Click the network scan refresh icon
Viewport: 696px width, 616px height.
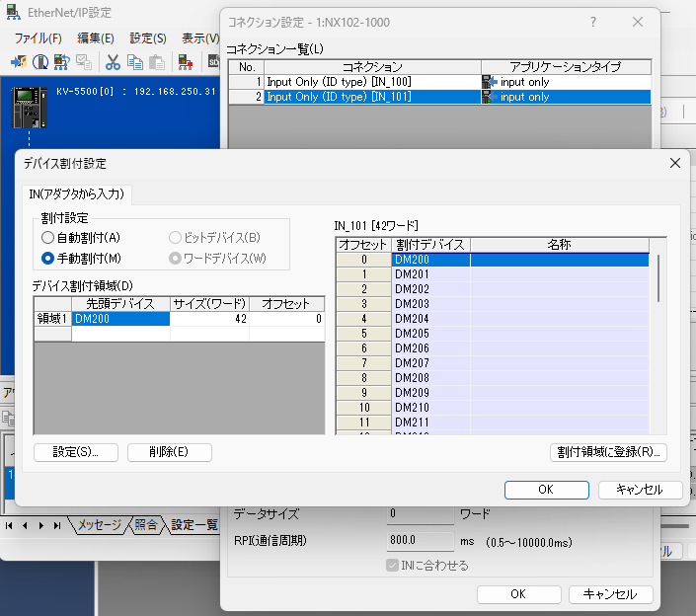tap(62, 62)
